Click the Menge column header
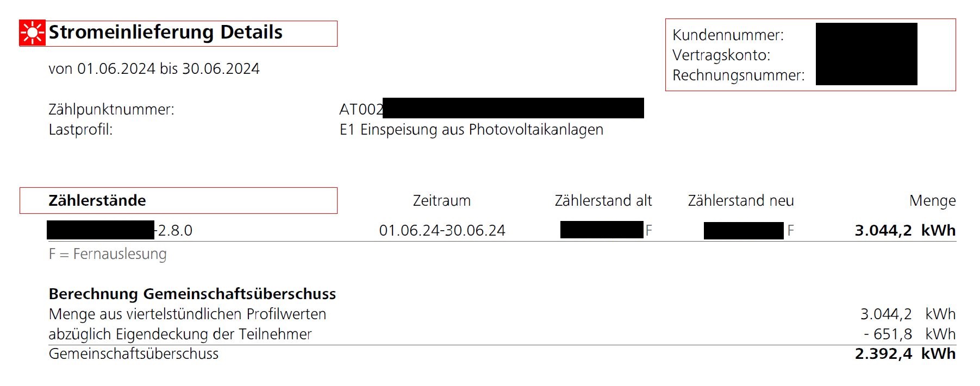The width and height of the screenshot is (980, 386). tap(932, 201)
